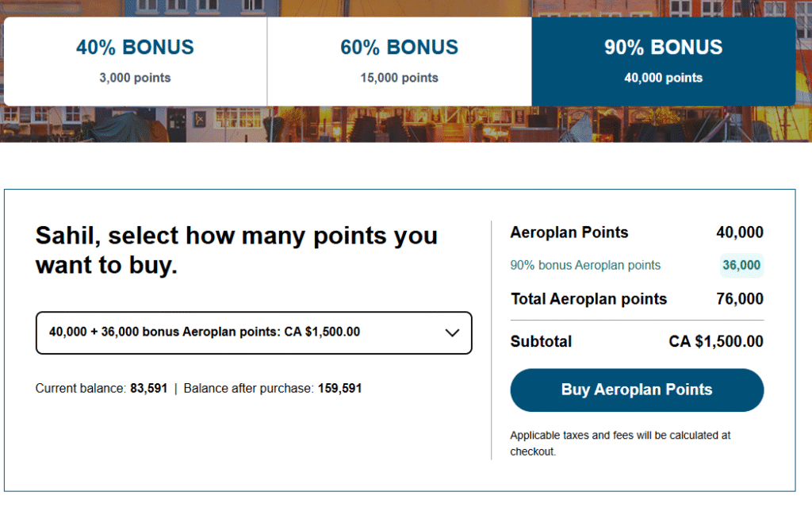Click the Aeroplan Points 40,000 value
This screenshot has height=511, width=812.
pyautogui.click(x=739, y=232)
